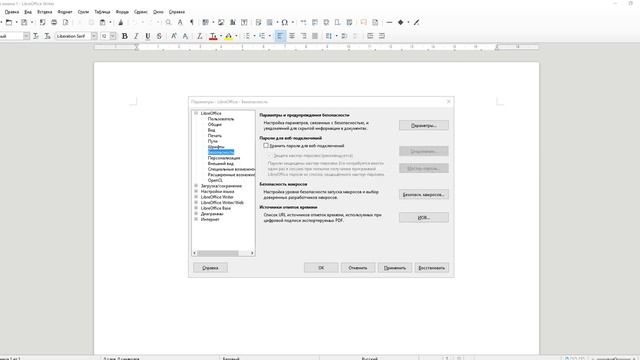
Task: Open the Правка menu
Action: coord(12,12)
